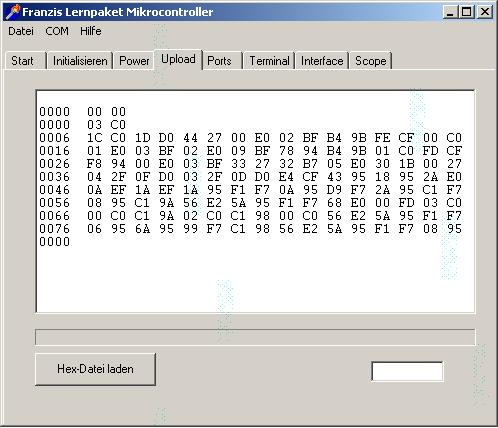Click byte 1C in row 0006
Viewport: 498px width, 428px height.
tap(95, 138)
